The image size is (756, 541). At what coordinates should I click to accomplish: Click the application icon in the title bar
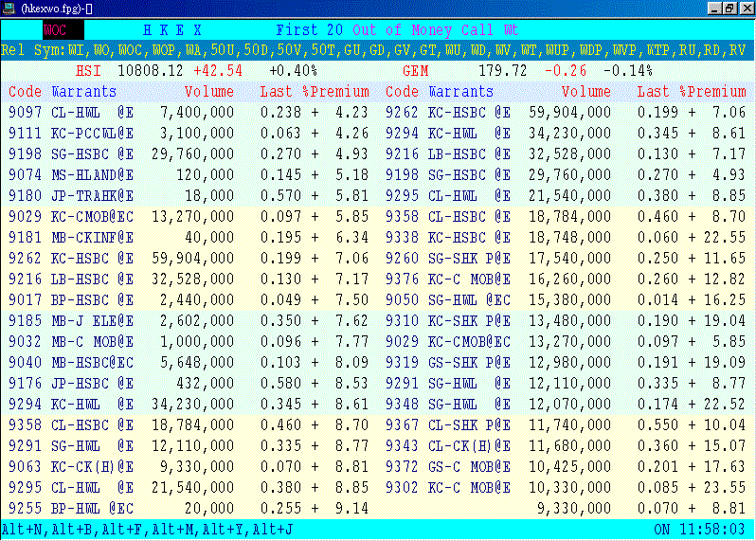click(x=9, y=9)
